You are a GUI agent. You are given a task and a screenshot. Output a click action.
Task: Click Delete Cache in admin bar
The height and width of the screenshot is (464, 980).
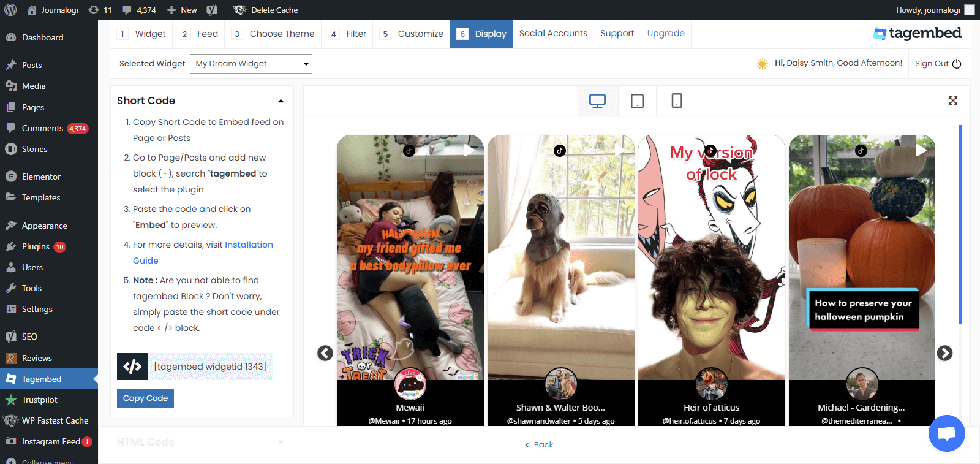[x=266, y=10]
